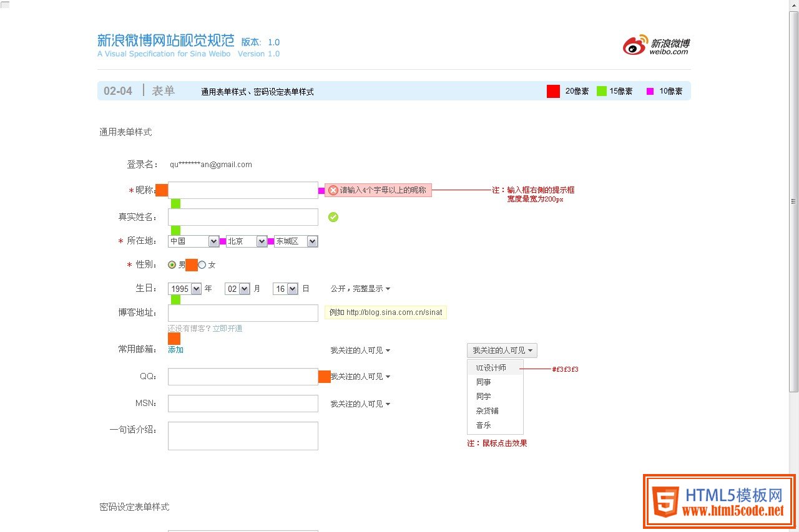
Task: Click the 常用邮箱 label
Action: (x=138, y=349)
